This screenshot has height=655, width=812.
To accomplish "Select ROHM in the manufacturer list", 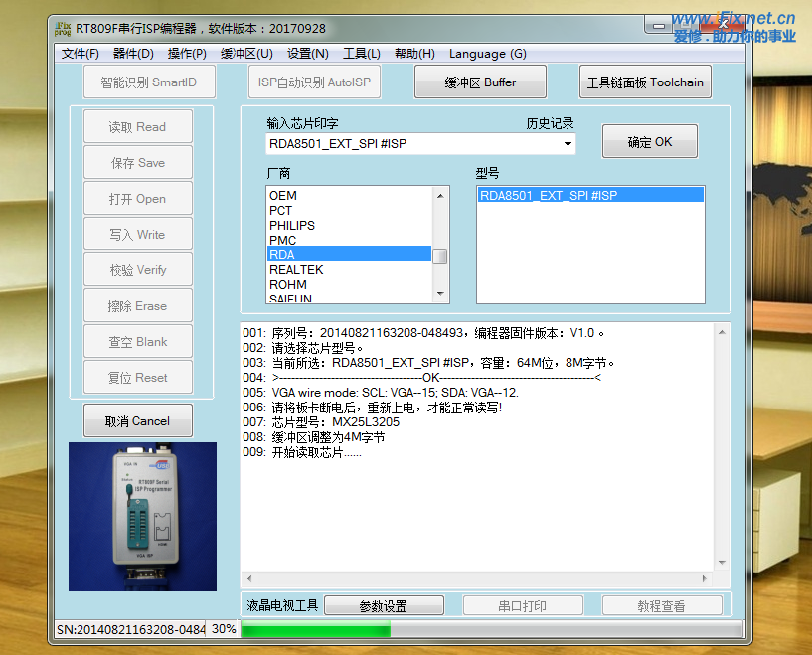I will [x=288, y=285].
